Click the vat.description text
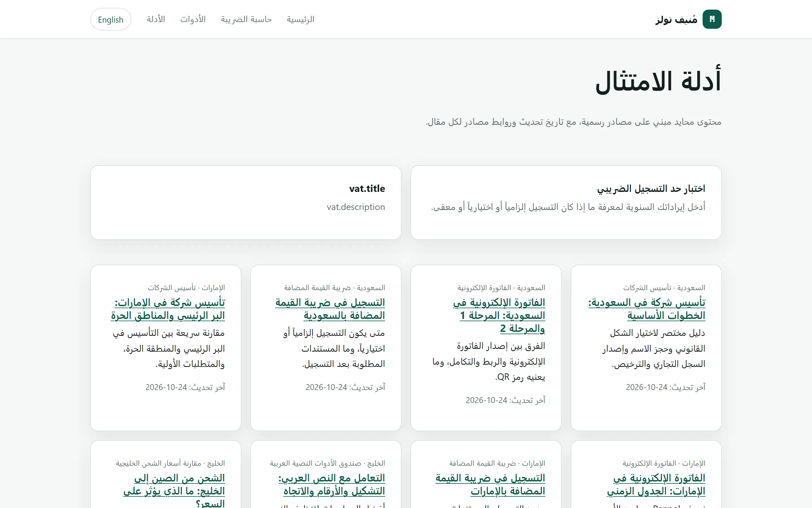The width and height of the screenshot is (812, 508). coord(356,207)
